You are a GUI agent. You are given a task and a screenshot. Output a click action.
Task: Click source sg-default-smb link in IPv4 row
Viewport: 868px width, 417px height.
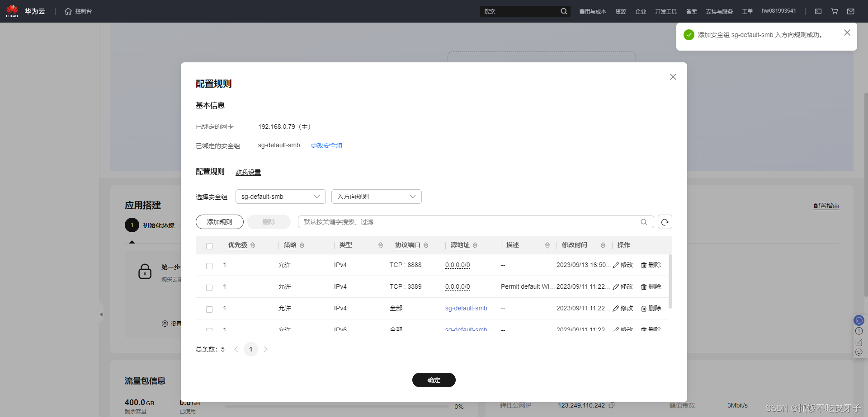(466, 308)
